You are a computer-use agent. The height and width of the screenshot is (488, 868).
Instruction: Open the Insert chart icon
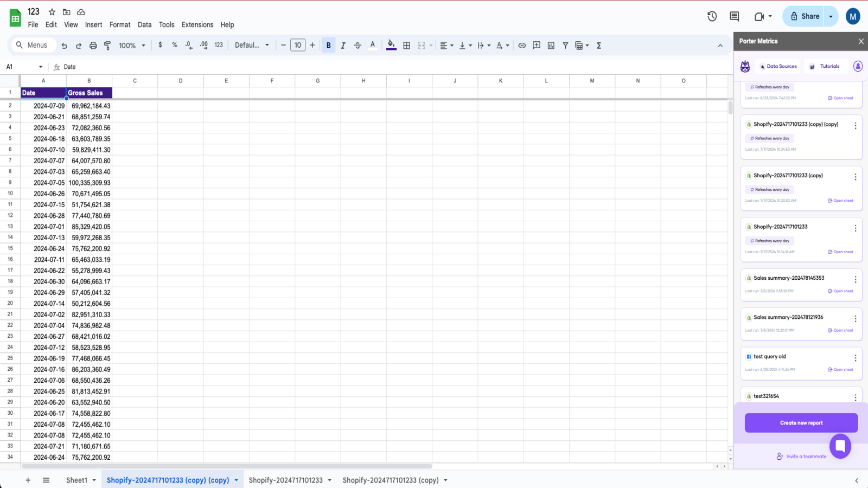(551, 46)
